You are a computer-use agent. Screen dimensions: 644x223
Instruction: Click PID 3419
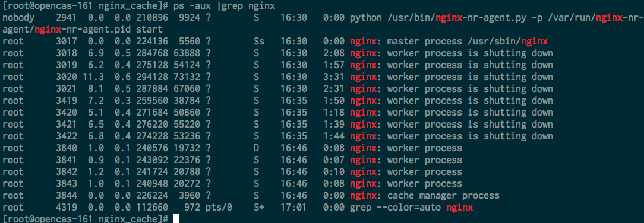click(x=66, y=100)
